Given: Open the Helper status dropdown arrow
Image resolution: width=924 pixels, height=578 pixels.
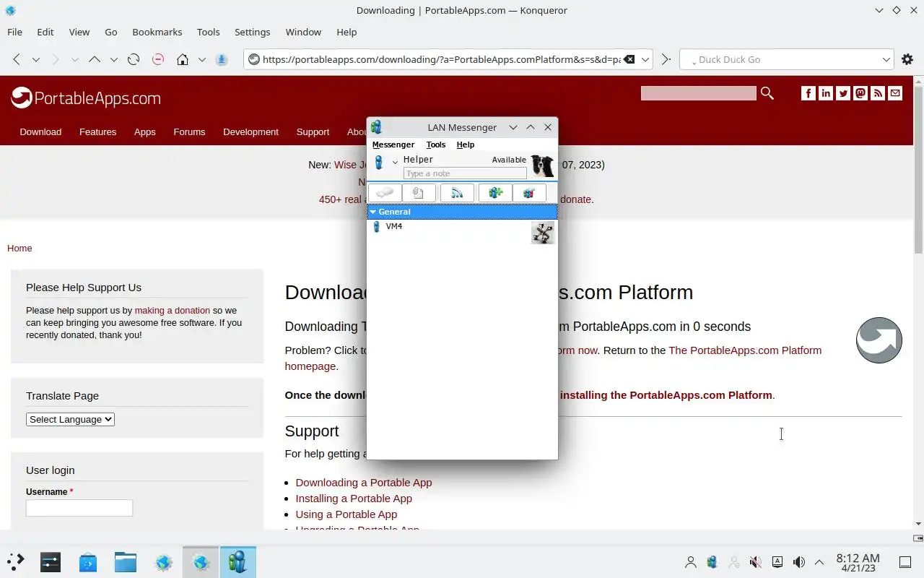Looking at the screenshot, I should pos(395,163).
